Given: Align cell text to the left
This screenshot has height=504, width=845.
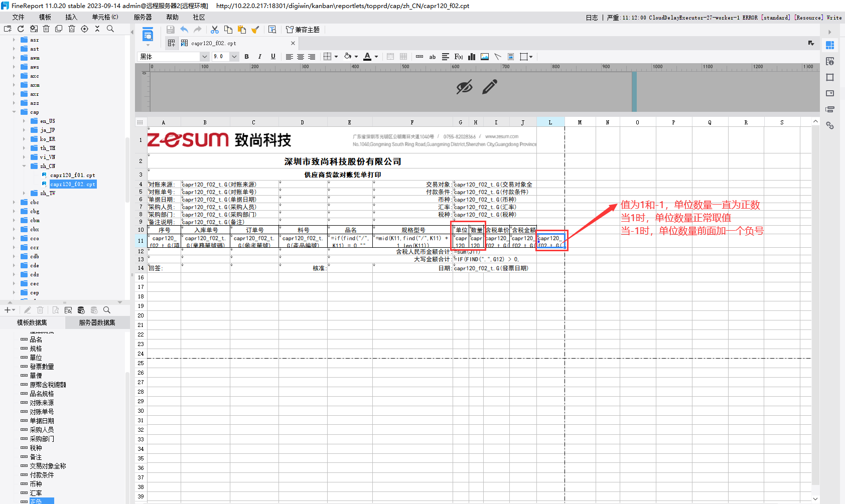Looking at the screenshot, I should pyautogui.click(x=290, y=57).
